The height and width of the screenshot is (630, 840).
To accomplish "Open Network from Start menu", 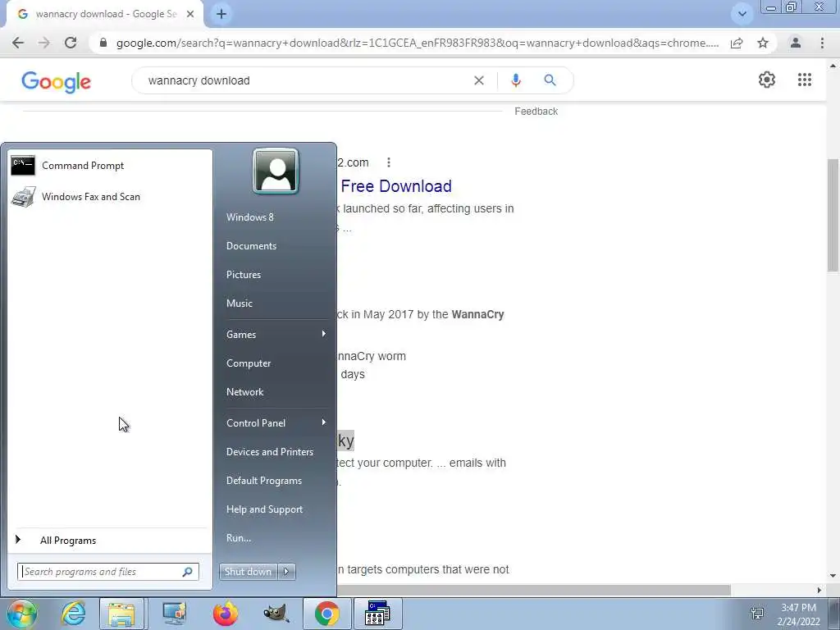I will [x=244, y=391].
